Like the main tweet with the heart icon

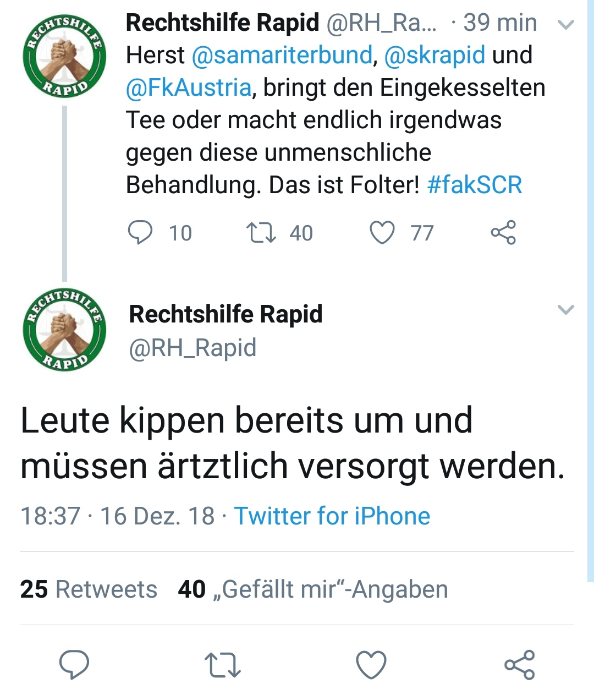point(371,664)
